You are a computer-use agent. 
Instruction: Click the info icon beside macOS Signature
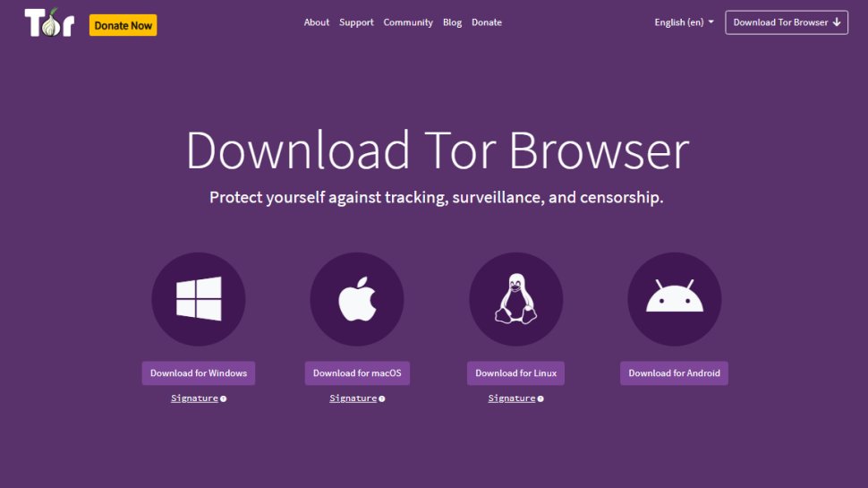pos(382,398)
